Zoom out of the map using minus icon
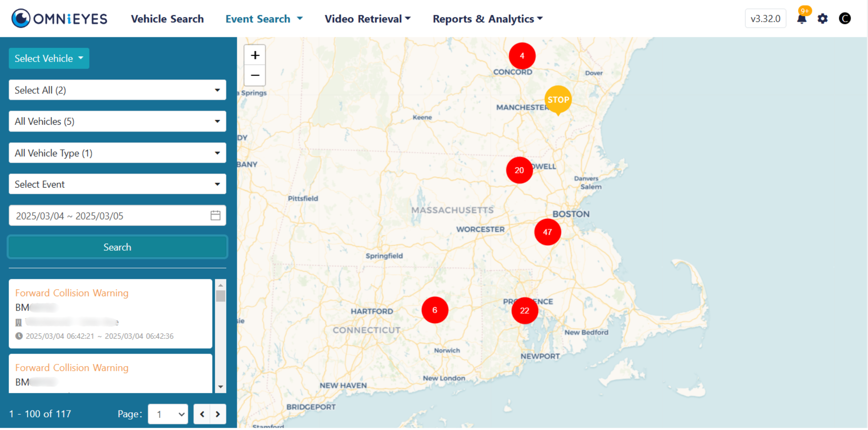868x430 pixels. (255, 75)
